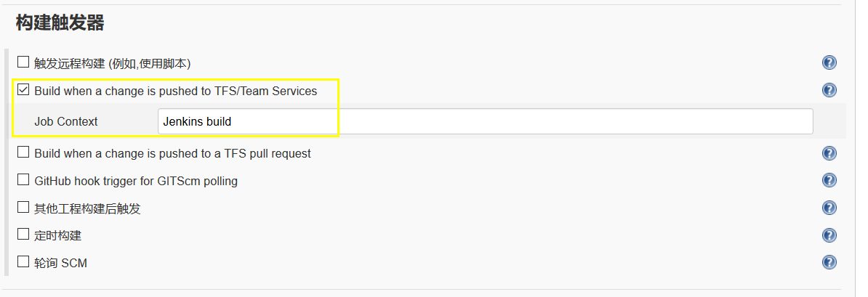Click the Job Context label

coord(66,122)
